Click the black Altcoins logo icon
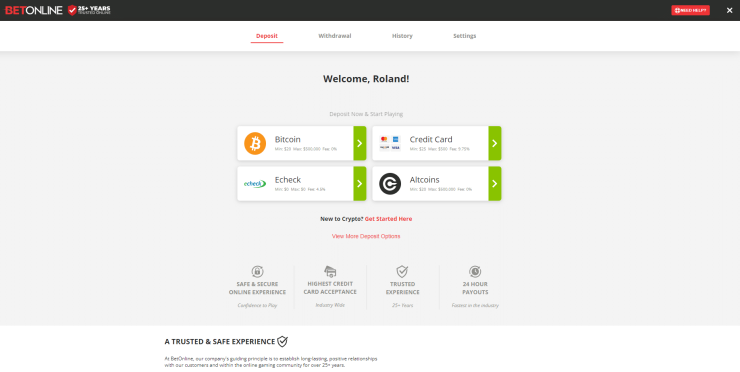This screenshot has height=372, width=740. pos(390,184)
